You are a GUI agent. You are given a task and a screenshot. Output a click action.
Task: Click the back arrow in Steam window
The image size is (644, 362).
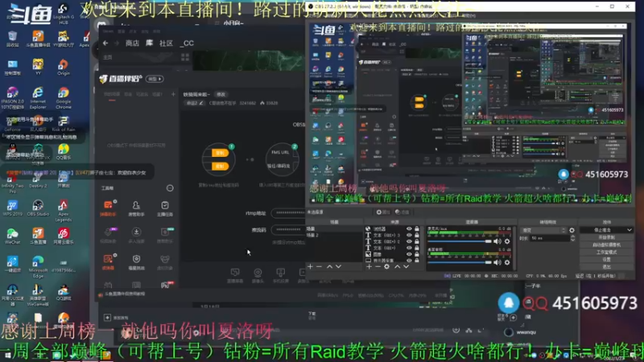pos(105,43)
